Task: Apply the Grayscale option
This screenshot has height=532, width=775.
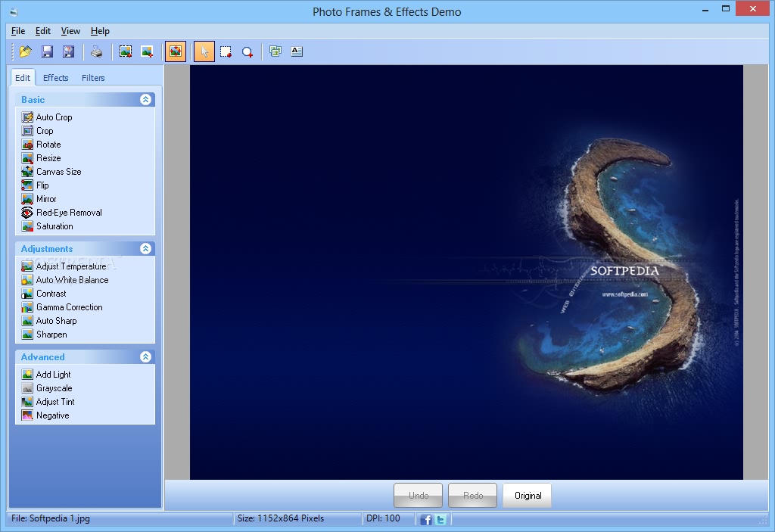Action: coord(54,388)
